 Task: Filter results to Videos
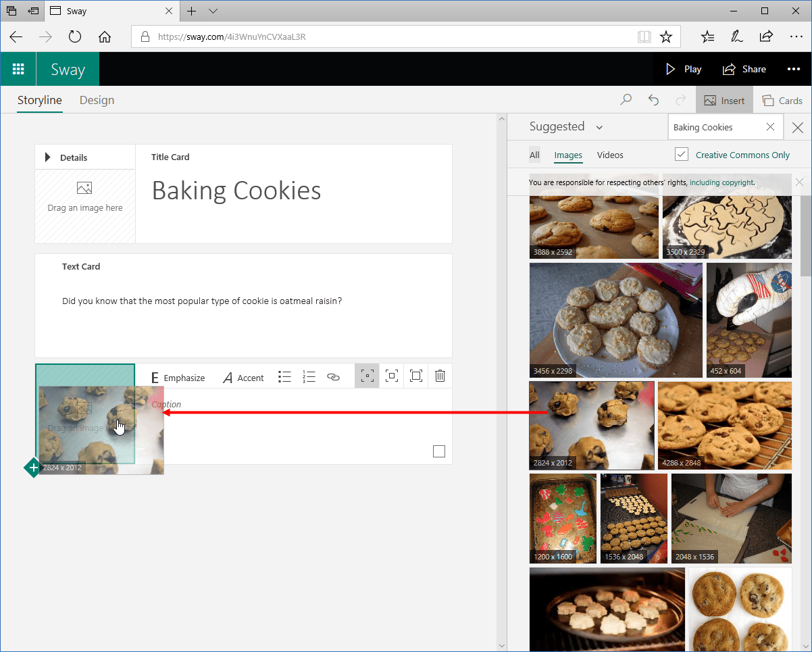(610, 155)
